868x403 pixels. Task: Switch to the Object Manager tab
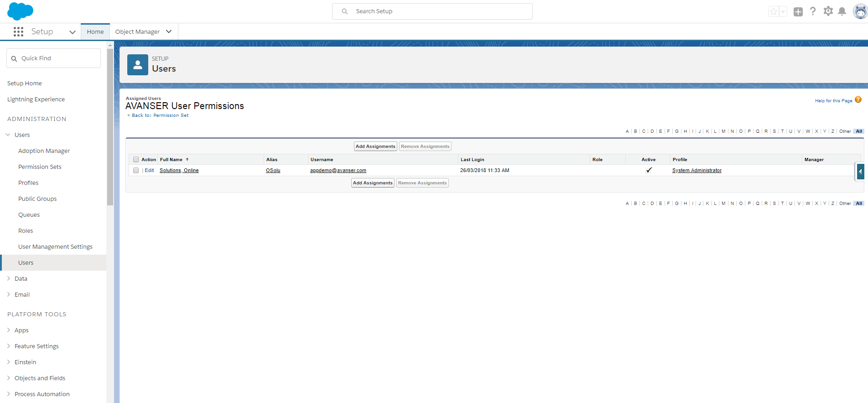[137, 31]
